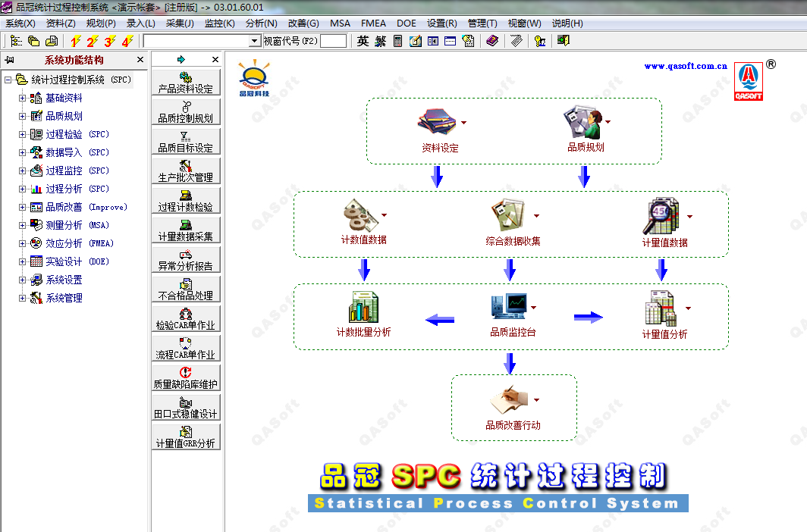Open 计数值数据 gears icon
This screenshot has height=532, width=807.
[361, 215]
